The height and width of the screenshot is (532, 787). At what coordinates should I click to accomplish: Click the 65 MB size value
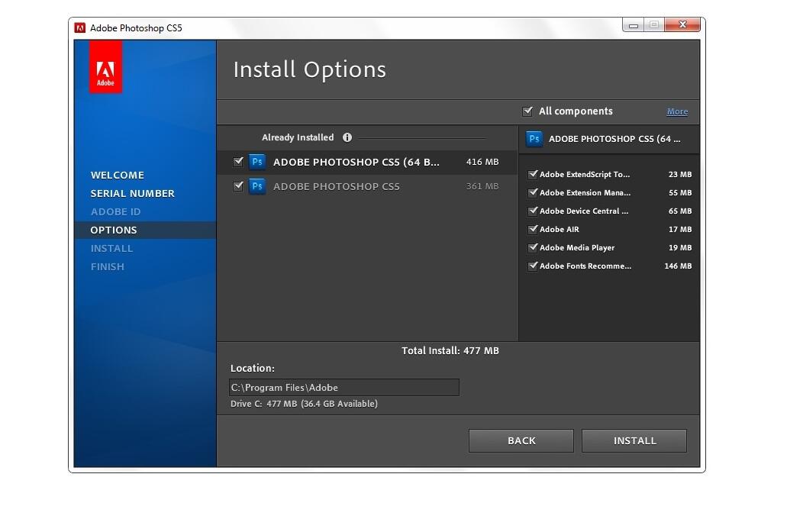click(x=680, y=211)
